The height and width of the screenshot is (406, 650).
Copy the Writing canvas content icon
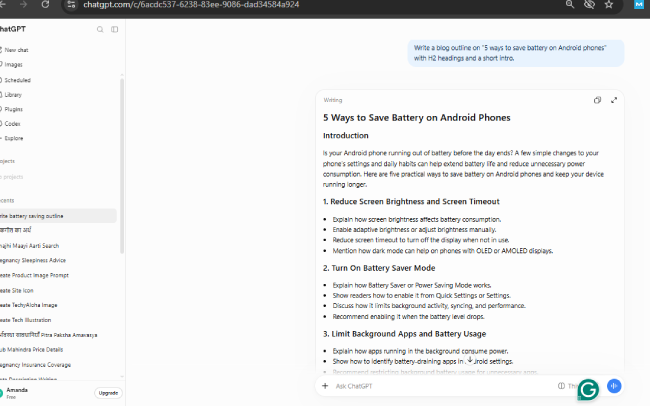597,100
